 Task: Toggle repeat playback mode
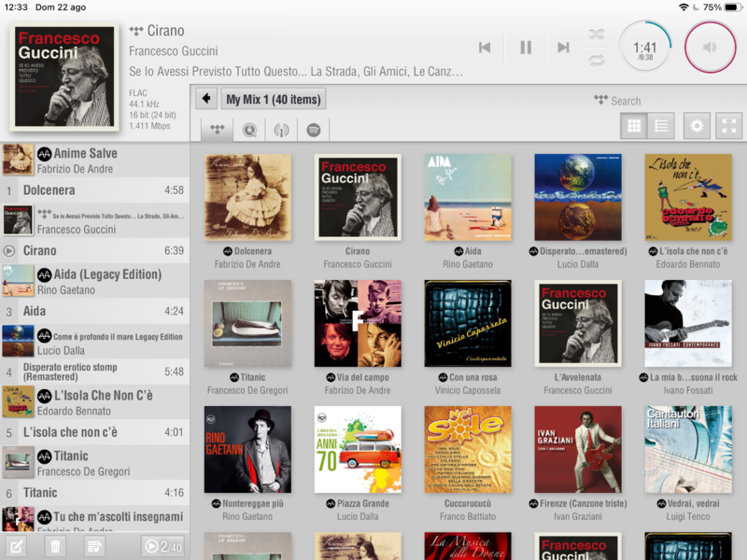(x=596, y=61)
